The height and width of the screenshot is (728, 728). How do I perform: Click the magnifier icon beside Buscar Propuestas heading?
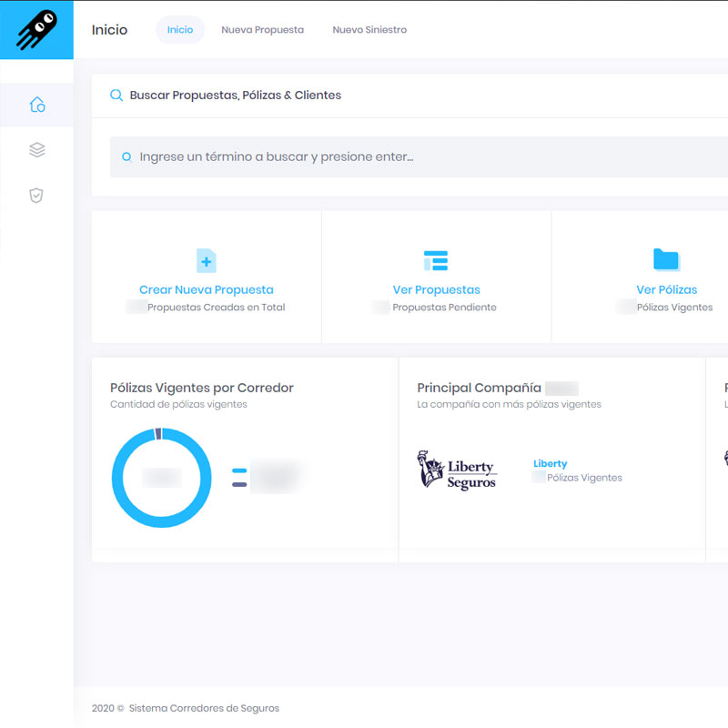pos(116,96)
